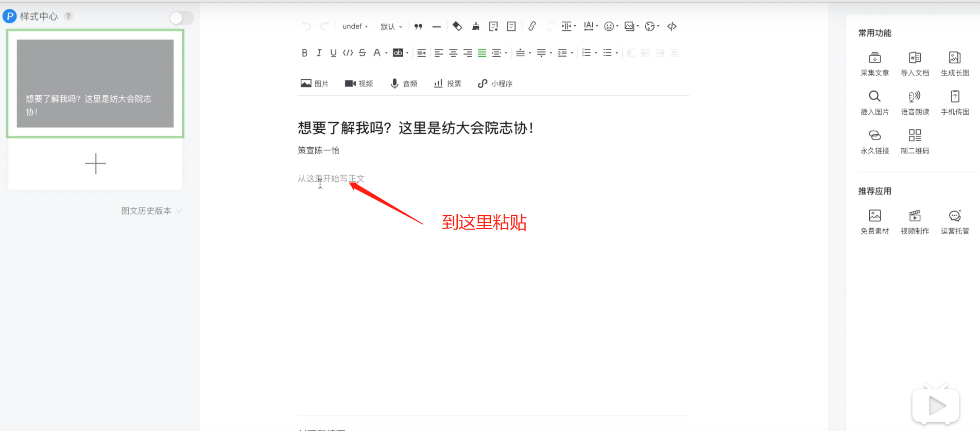
Task: Open the paragraph spacing before dropdown
Action: pyautogui.click(x=523, y=53)
